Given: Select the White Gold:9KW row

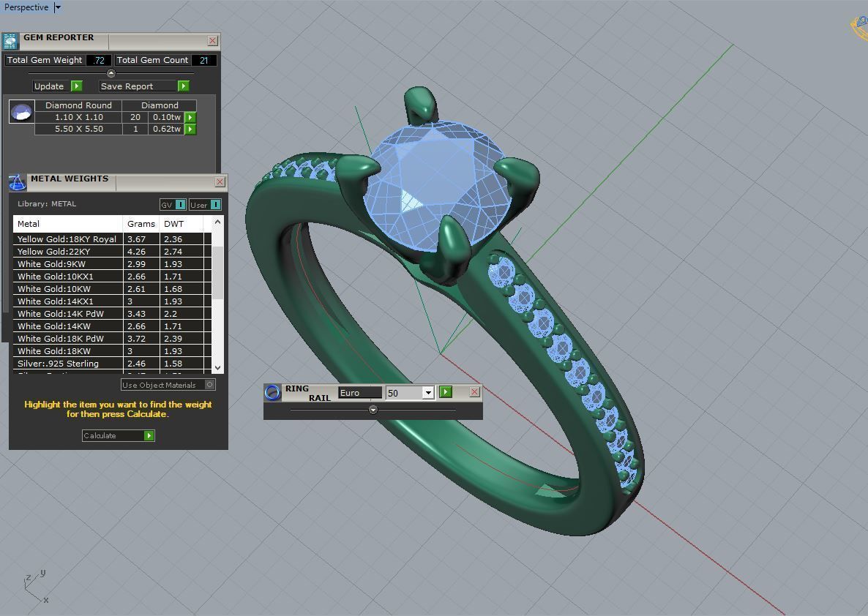Looking at the screenshot, I should coord(112,264).
